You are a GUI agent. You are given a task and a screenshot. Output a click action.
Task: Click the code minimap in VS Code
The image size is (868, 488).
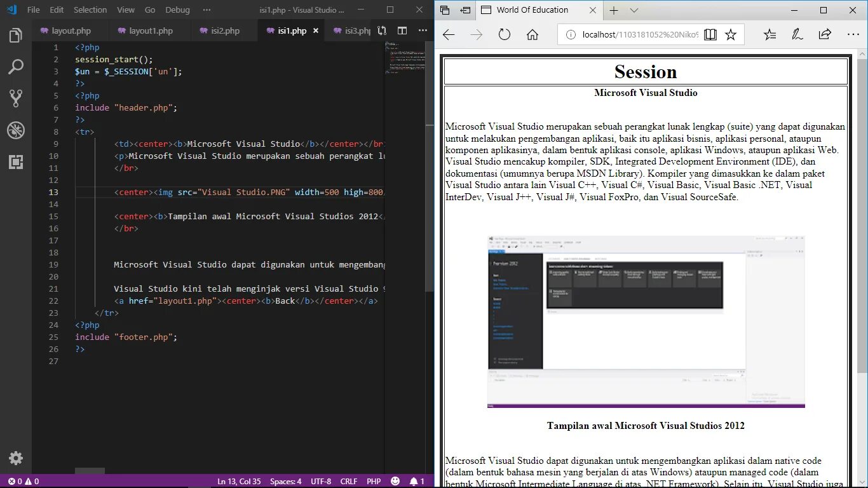[x=404, y=59]
